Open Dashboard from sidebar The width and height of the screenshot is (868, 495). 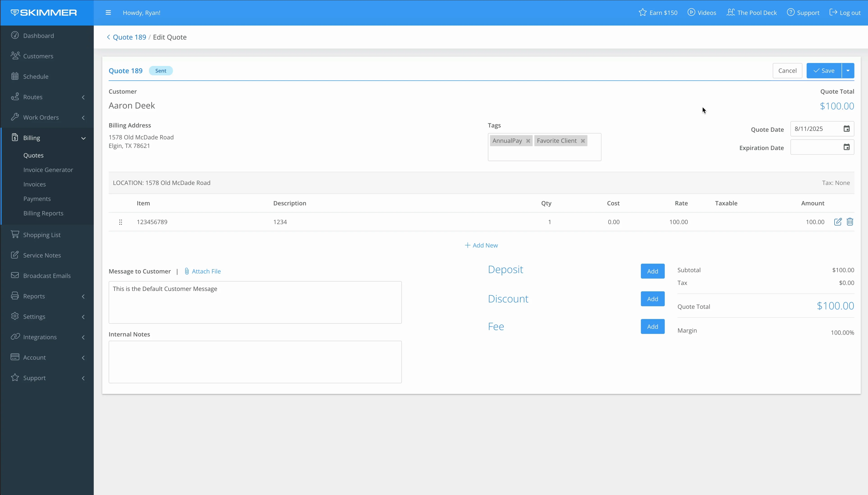47,36
